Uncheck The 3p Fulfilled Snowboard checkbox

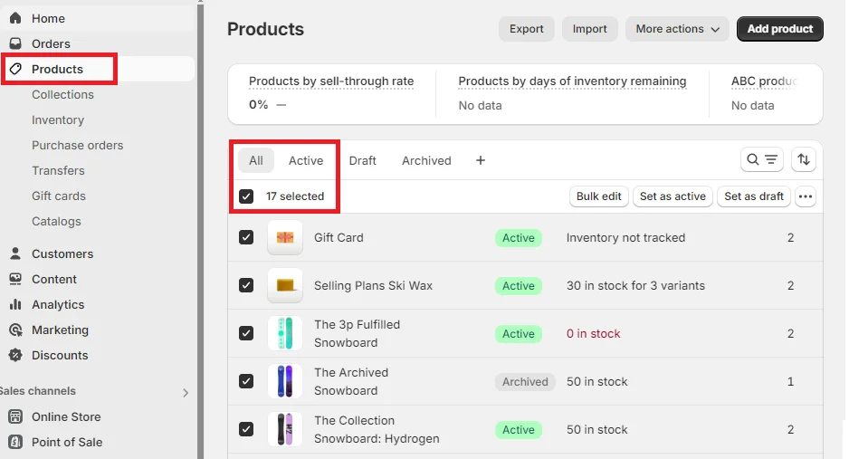pyautogui.click(x=246, y=333)
